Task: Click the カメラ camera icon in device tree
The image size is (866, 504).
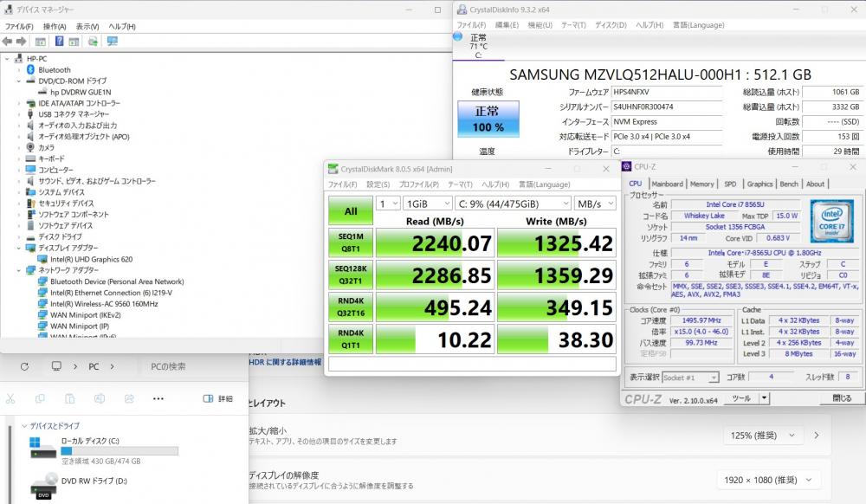Action: point(31,147)
